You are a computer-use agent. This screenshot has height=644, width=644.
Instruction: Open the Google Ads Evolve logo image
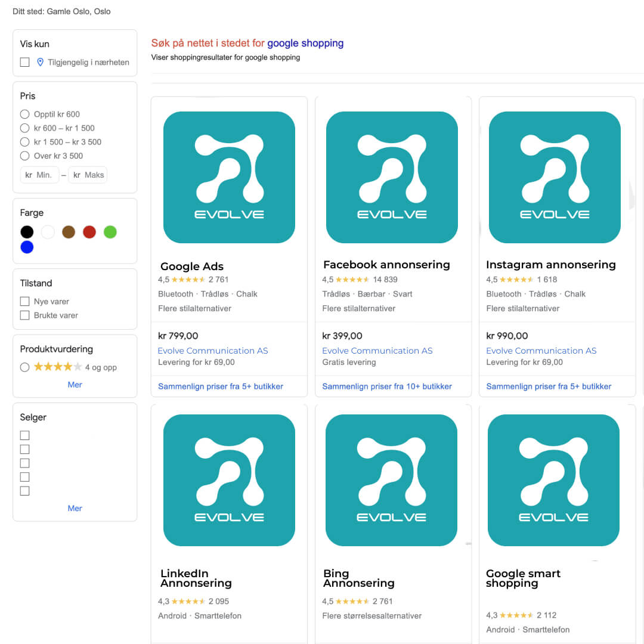click(229, 177)
